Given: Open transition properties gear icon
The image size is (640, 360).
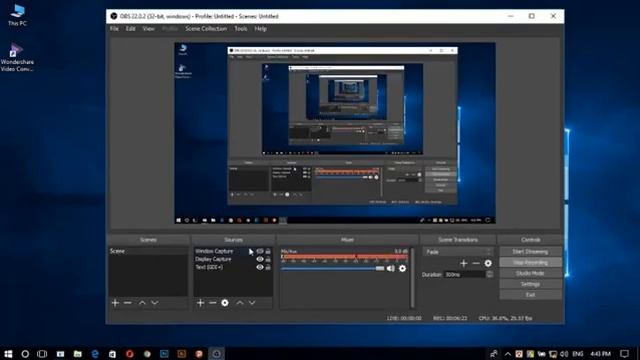Looking at the screenshot, I should coord(488,263).
